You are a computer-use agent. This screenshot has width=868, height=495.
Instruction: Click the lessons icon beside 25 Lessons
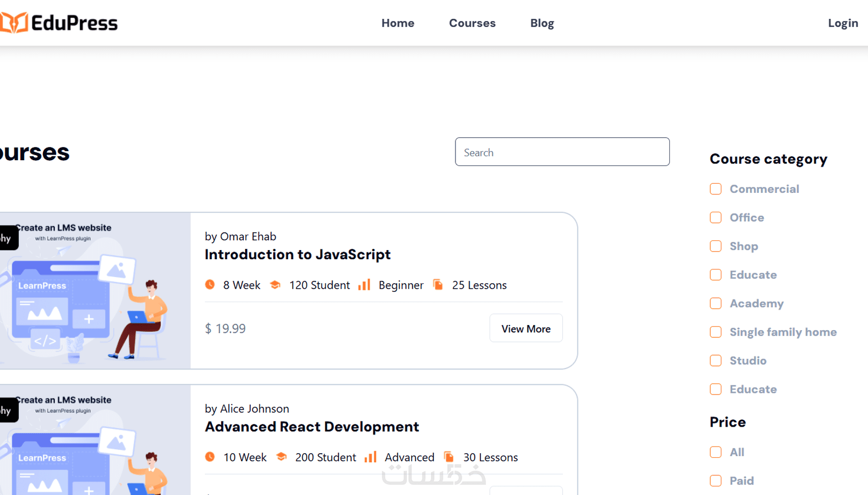pos(438,285)
